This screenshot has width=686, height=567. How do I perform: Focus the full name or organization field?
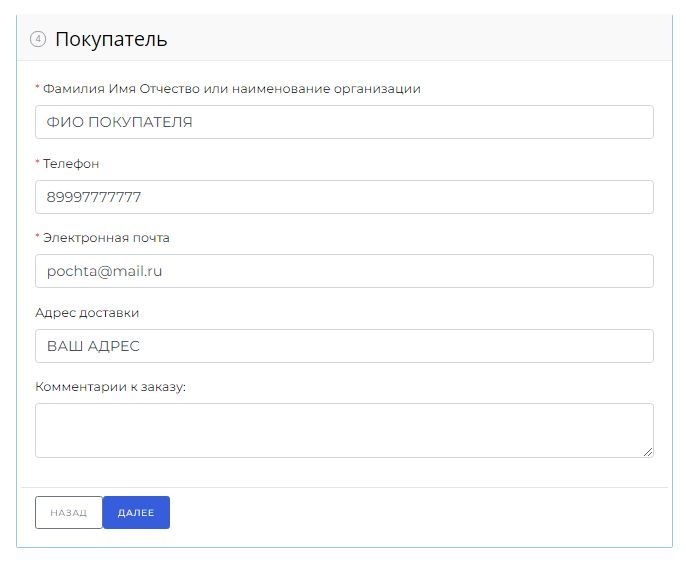pos(344,122)
